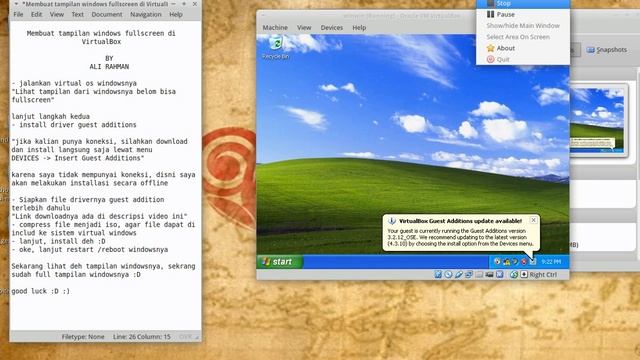Screen dimensions: 640x360
Task: Open the Machine menu in the VM window
Action: pos(275,27)
